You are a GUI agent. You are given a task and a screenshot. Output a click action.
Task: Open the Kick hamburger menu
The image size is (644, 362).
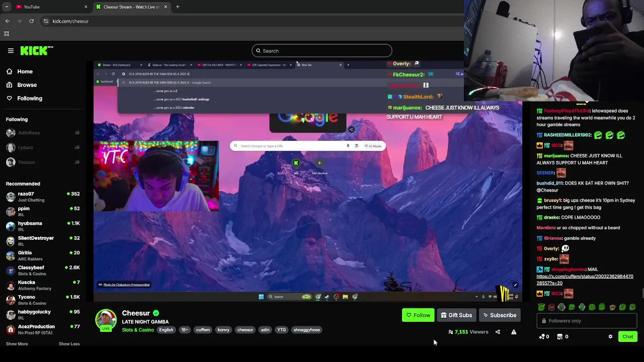[11, 50]
